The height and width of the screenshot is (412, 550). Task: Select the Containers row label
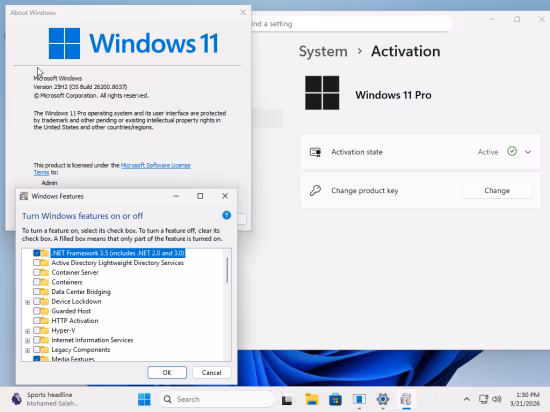67,282
